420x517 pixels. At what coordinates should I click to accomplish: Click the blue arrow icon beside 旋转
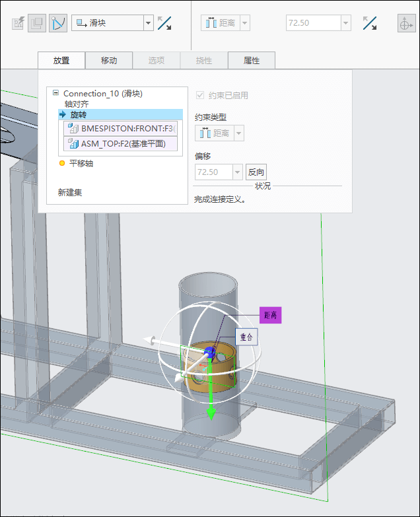click(x=63, y=114)
